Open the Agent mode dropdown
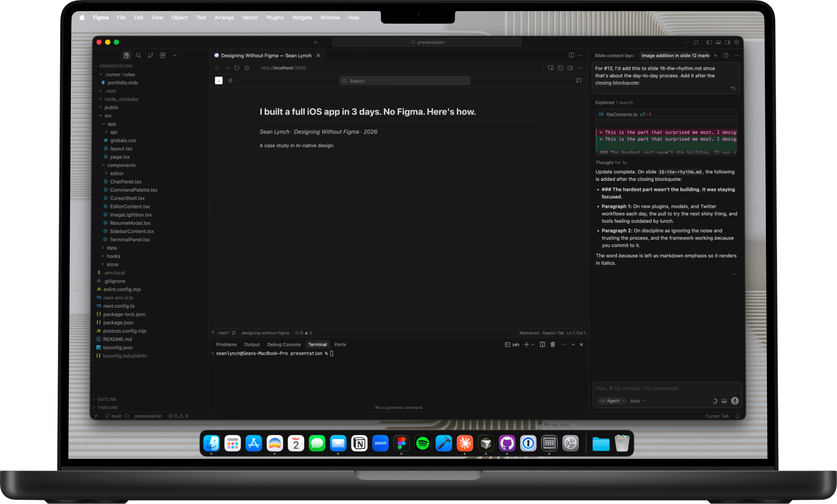The image size is (837, 504). click(612, 401)
